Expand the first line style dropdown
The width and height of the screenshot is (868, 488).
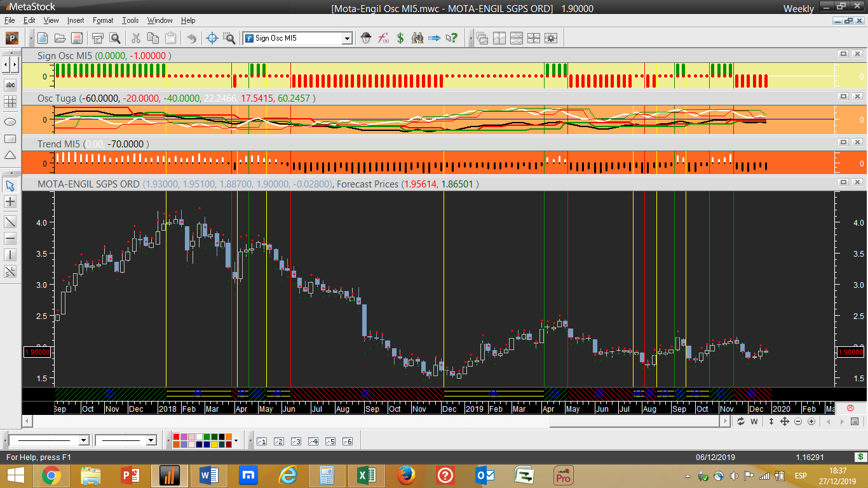(x=83, y=440)
